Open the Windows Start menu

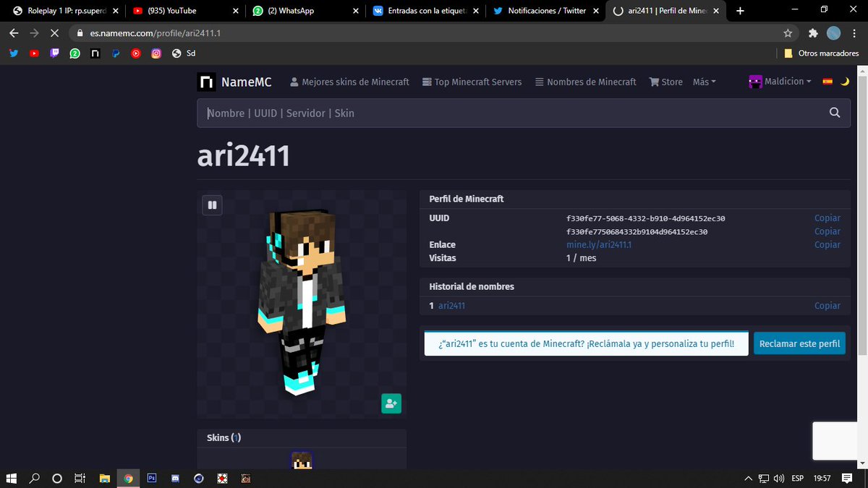12,478
